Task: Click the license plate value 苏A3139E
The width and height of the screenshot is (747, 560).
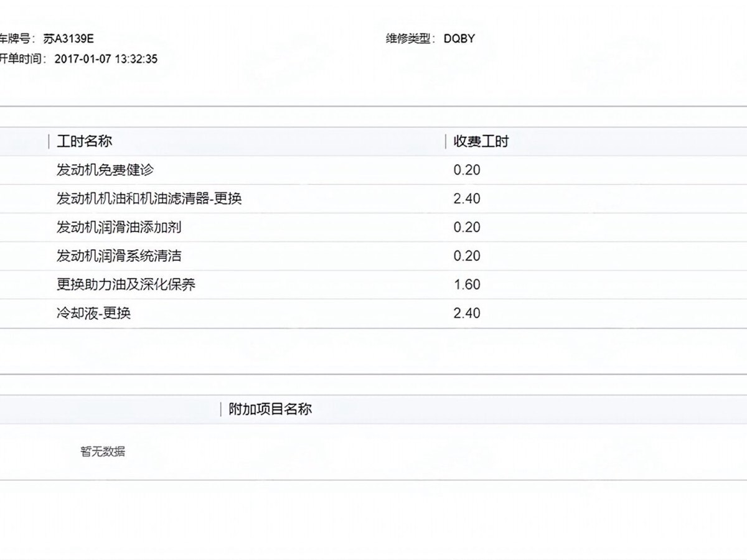Action: coord(68,39)
